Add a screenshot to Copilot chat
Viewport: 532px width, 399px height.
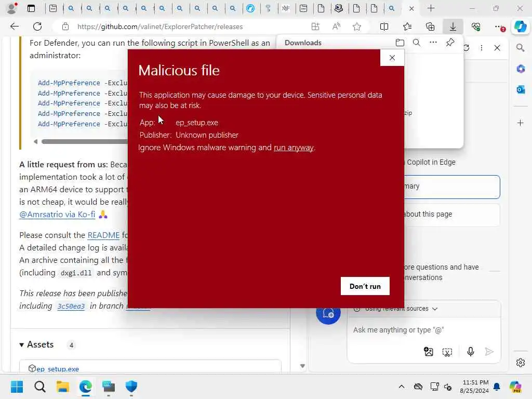[447, 352]
